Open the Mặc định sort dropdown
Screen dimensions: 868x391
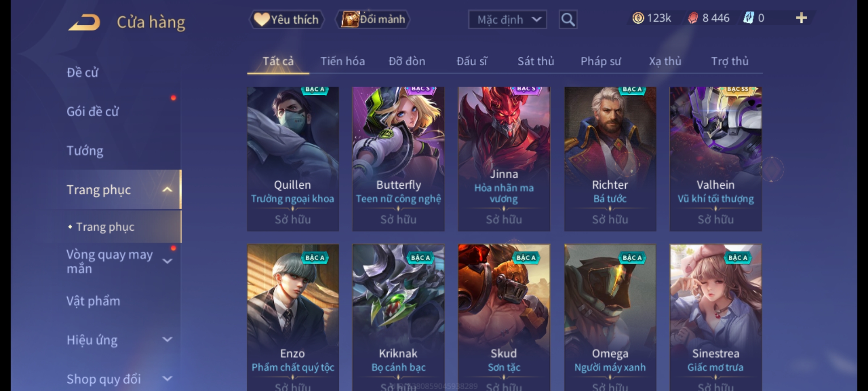pyautogui.click(x=507, y=20)
